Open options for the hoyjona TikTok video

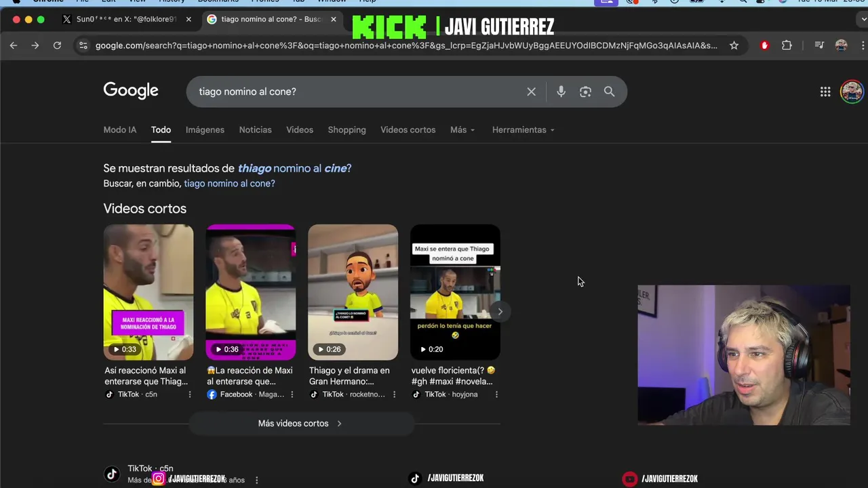496,394
